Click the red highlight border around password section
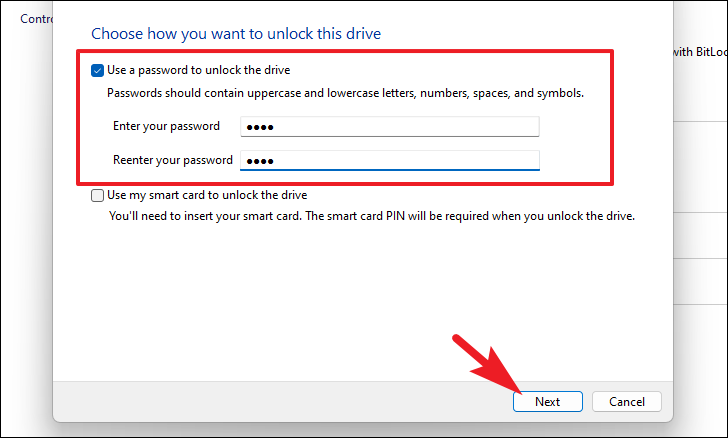The width and height of the screenshot is (728, 438). click(345, 51)
